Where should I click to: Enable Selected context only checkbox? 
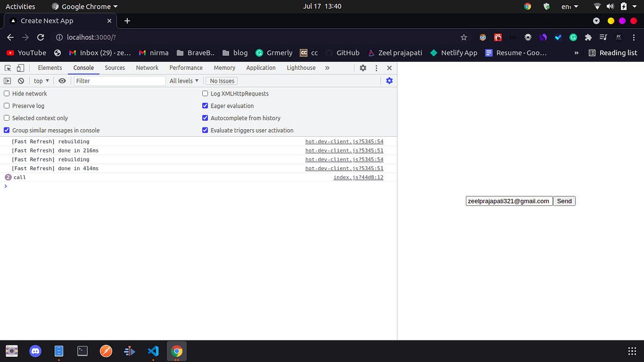pyautogui.click(x=7, y=118)
